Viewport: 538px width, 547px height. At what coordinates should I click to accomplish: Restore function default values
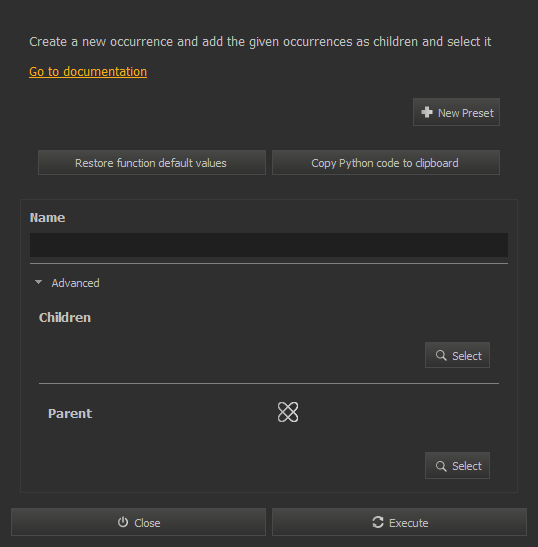click(152, 163)
